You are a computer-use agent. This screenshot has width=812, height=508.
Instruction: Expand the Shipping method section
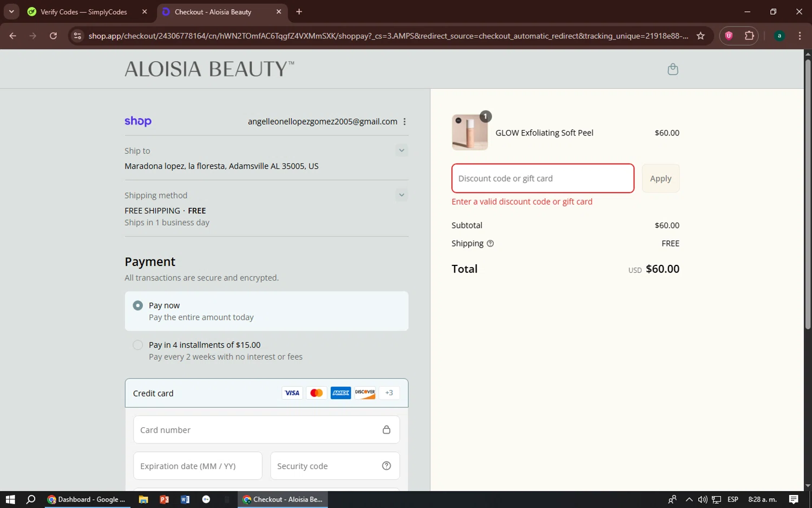coord(402,195)
